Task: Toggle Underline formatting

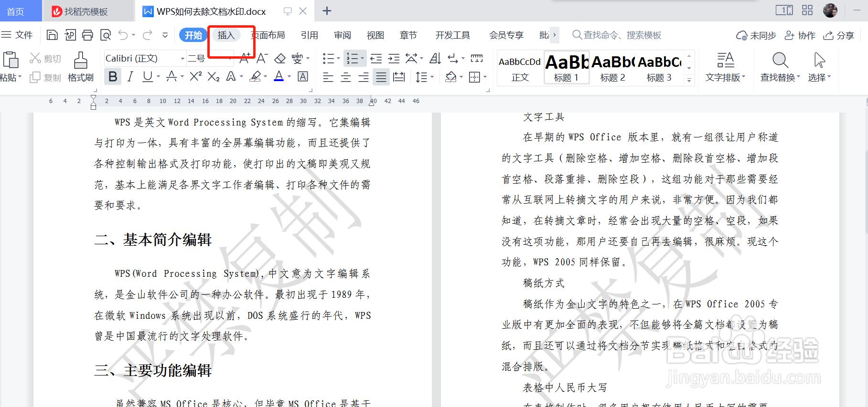Action: (x=148, y=76)
